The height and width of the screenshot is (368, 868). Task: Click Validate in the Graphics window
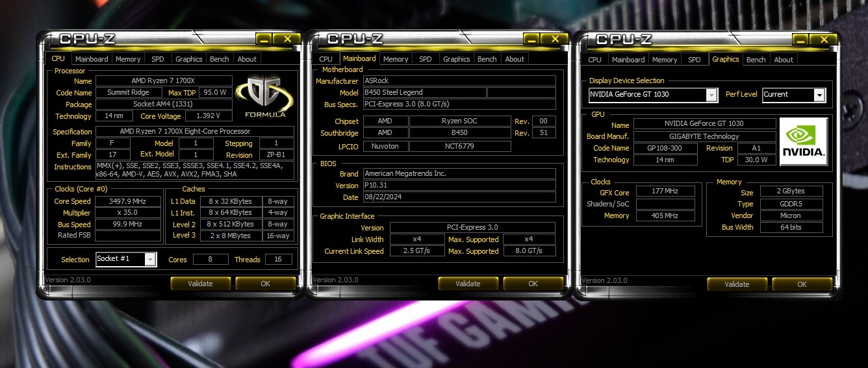737,284
